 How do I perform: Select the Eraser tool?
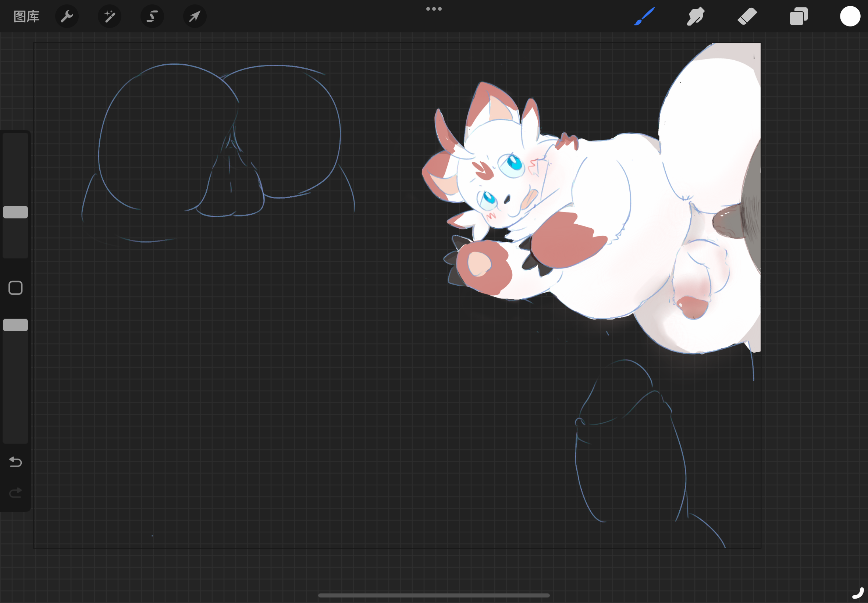[x=747, y=16]
